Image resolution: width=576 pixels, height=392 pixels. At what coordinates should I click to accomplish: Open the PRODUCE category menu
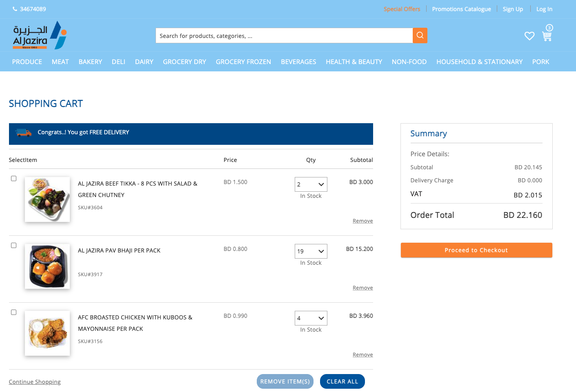[27, 62]
